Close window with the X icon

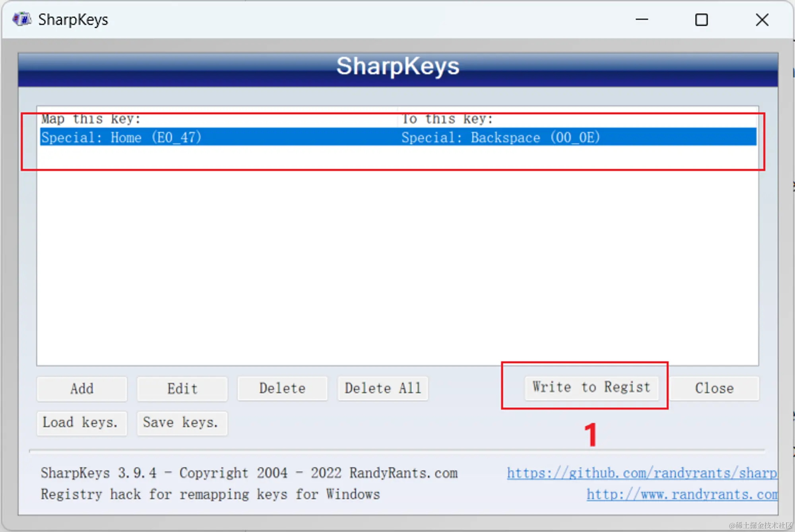[x=762, y=19]
